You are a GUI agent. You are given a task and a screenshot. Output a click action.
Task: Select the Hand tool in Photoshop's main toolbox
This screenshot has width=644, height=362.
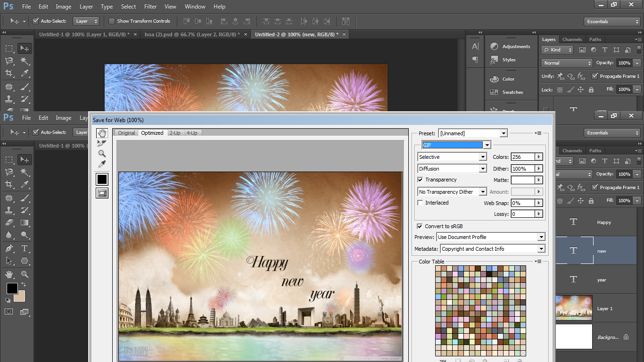point(9,274)
